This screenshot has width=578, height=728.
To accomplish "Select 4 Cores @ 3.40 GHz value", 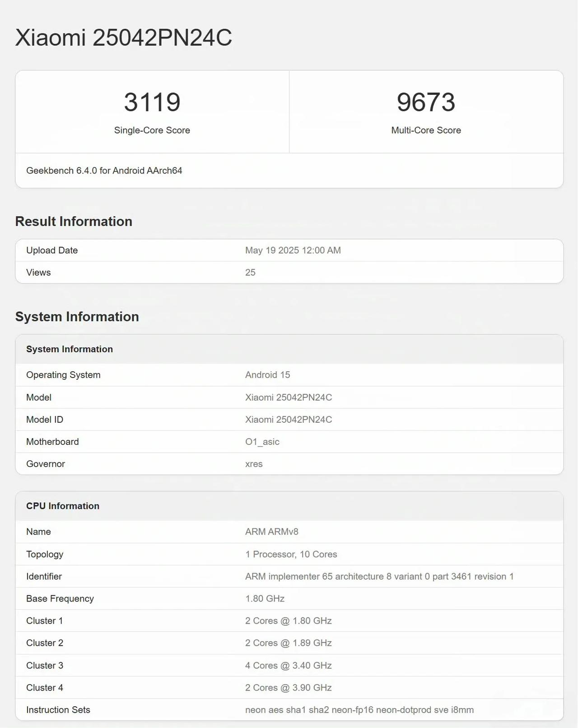I will coord(289,665).
